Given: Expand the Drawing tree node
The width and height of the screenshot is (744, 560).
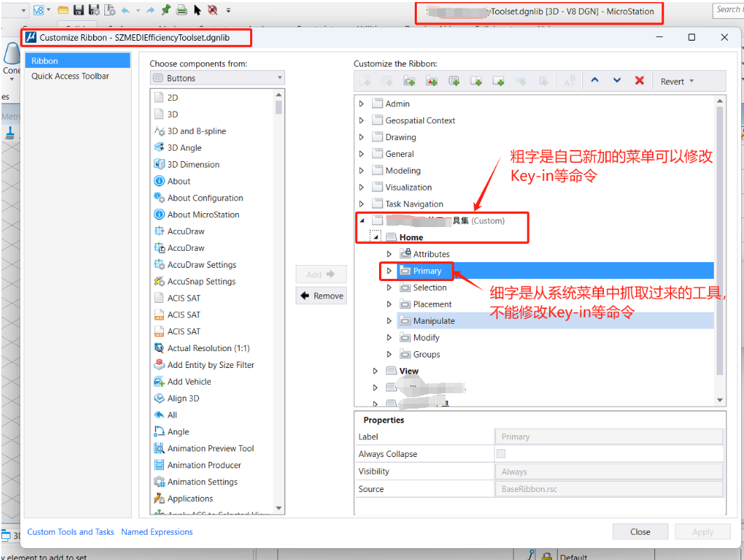Looking at the screenshot, I should 361,137.
